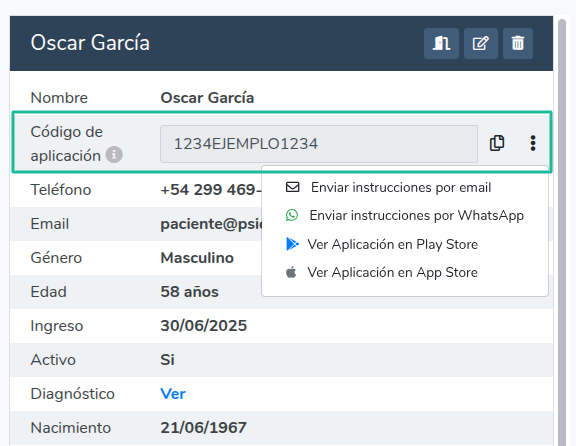Click the Teléfono label
This screenshot has width=576, height=446.
(61, 190)
